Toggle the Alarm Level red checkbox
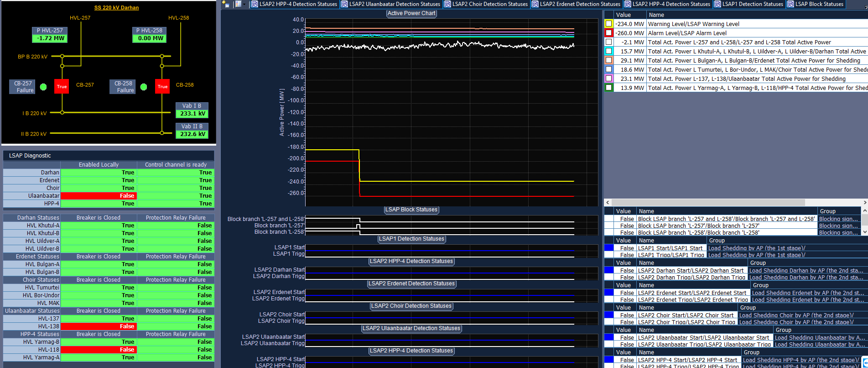Viewport: 868px width, 368px height. tap(608, 33)
